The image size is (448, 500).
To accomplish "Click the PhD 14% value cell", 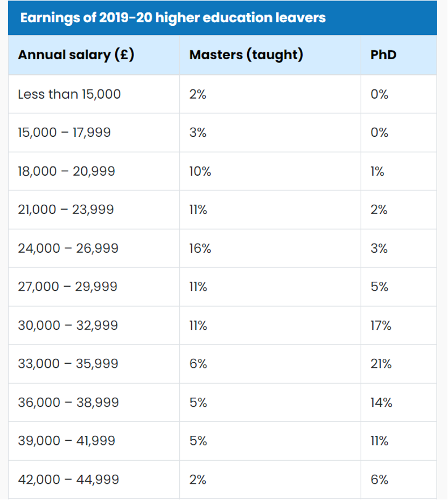I will [x=398, y=402].
